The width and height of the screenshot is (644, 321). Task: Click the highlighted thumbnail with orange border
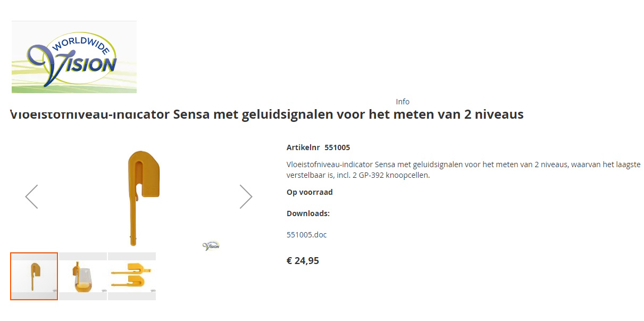tap(34, 276)
